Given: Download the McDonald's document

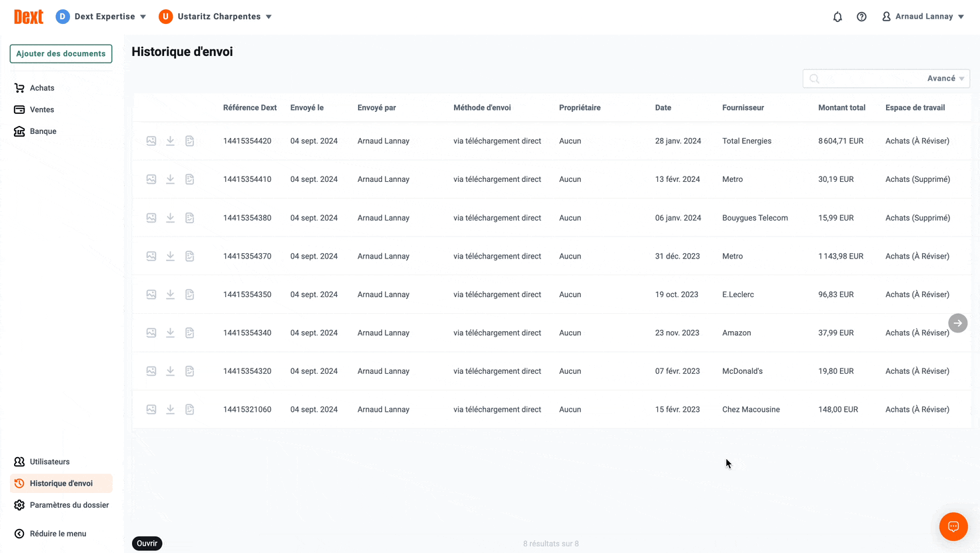Looking at the screenshot, I should (171, 371).
